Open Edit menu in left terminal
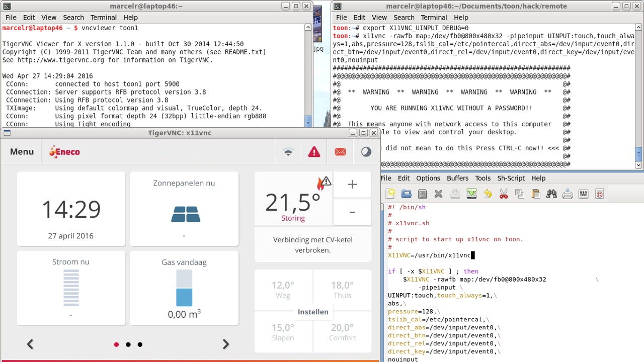Image resolution: width=644 pixels, height=362 pixels. click(29, 17)
